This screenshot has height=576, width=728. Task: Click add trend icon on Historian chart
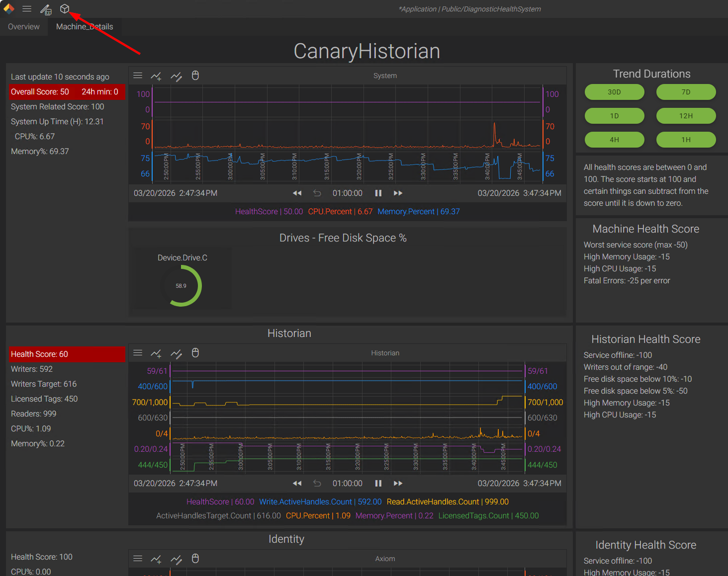pyautogui.click(x=156, y=353)
